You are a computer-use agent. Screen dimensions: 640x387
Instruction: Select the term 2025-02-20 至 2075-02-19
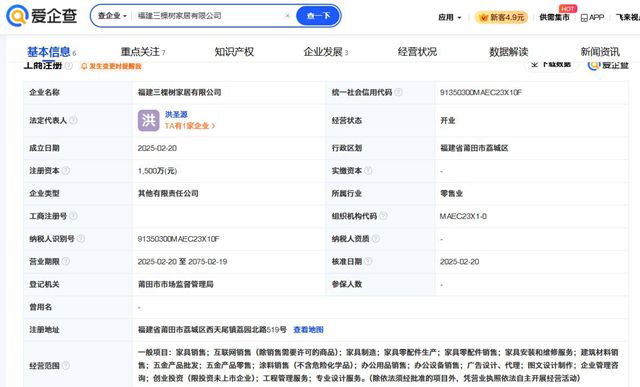click(x=182, y=262)
